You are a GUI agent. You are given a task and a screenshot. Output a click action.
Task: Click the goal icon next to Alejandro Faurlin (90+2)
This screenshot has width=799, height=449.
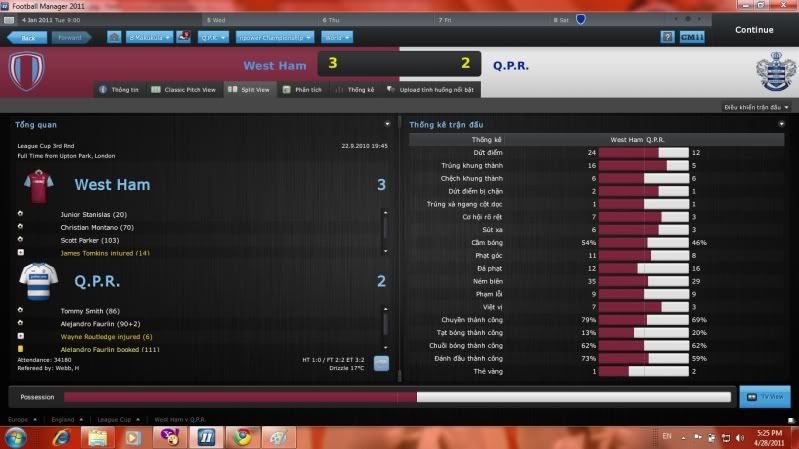click(20, 323)
